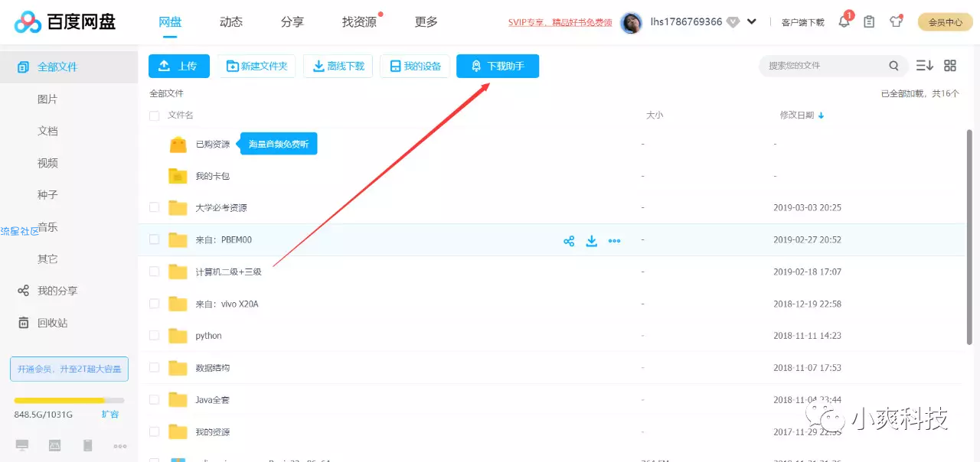Click the 上传 upload button
The height and width of the screenshot is (462, 980).
click(178, 67)
